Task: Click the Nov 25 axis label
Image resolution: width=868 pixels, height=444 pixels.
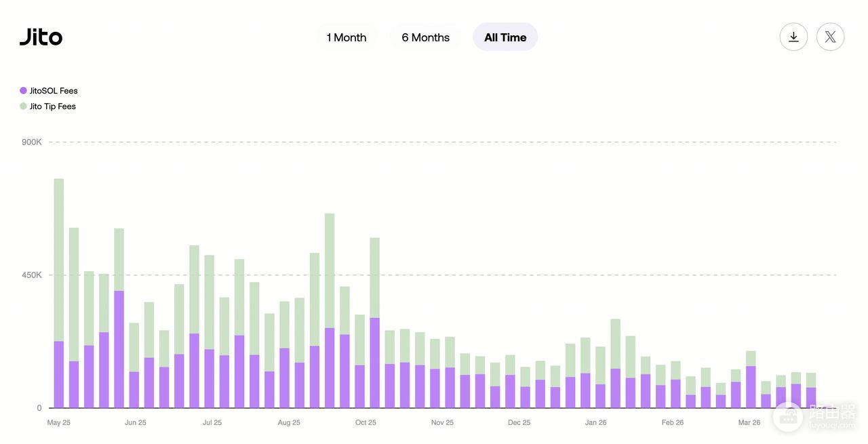Action: pyautogui.click(x=442, y=422)
